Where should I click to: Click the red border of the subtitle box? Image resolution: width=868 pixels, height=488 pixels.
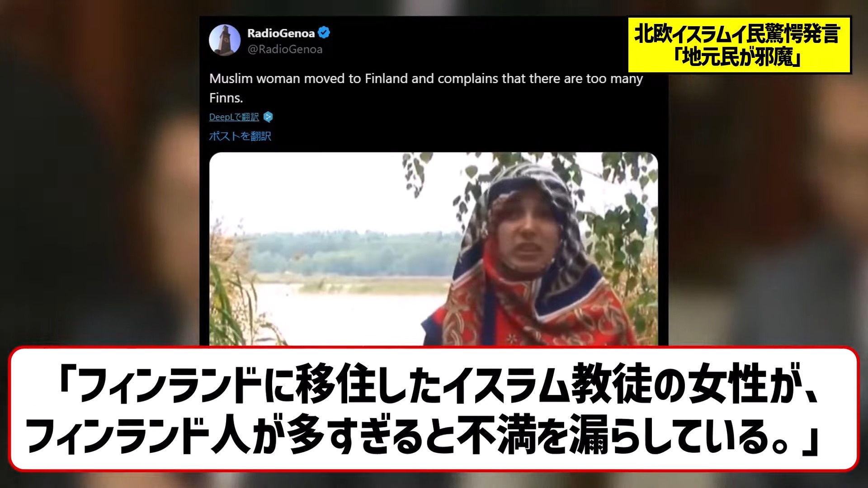[434, 348]
